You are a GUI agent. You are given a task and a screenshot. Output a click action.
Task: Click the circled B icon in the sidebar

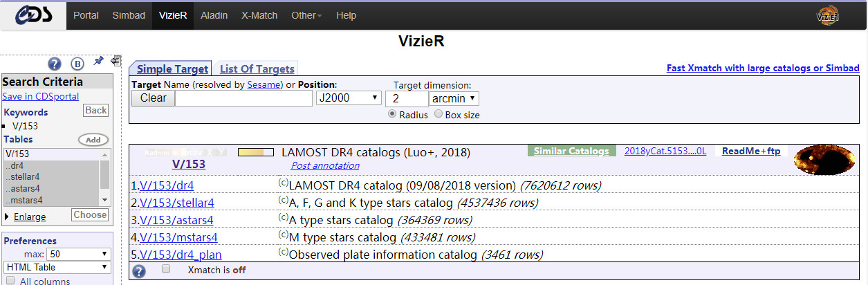77,64
